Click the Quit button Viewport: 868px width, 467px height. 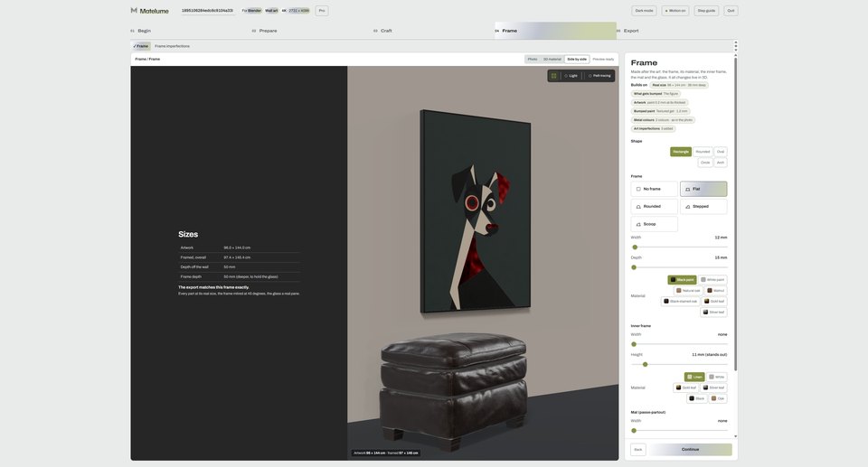click(731, 11)
